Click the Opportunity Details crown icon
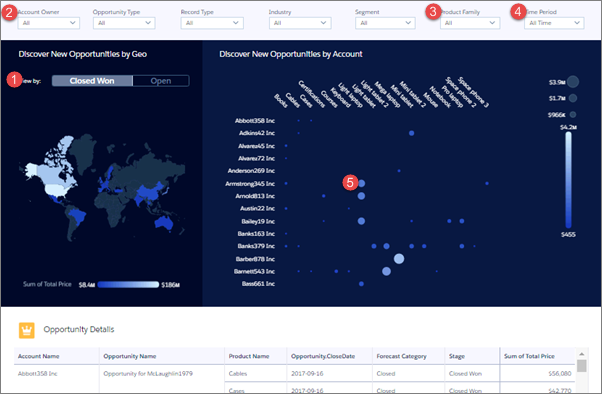Screen dimensions: 602x394 pos(27,330)
